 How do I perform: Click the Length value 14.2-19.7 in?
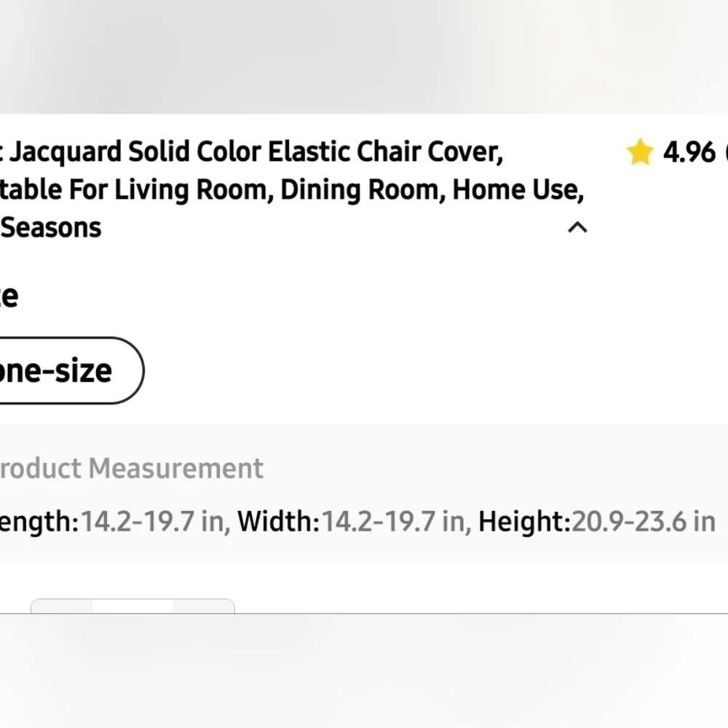(154, 522)
